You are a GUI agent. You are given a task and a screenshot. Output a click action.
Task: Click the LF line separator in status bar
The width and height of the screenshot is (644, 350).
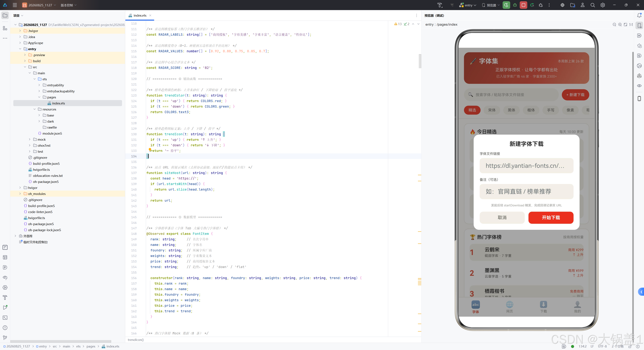[x=592, y=346]
